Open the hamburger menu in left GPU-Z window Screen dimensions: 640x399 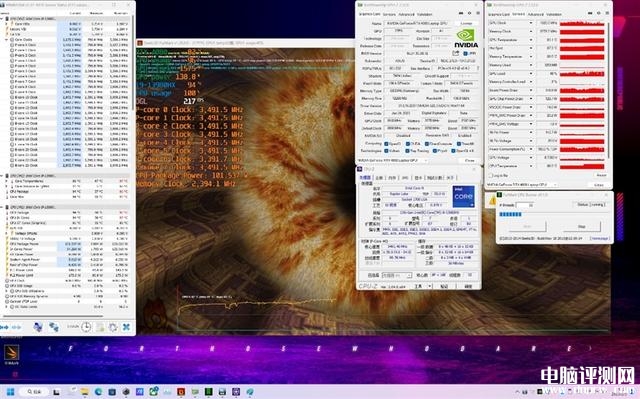coord(478,13)
